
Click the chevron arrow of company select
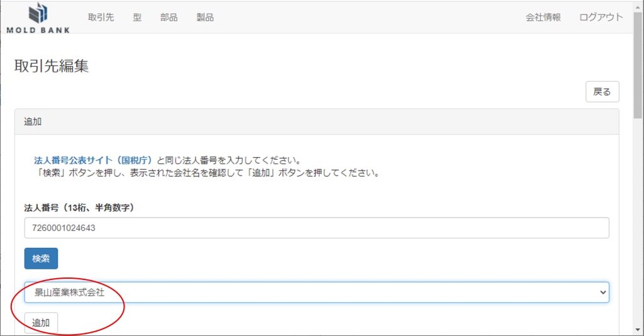pos(603,293)
